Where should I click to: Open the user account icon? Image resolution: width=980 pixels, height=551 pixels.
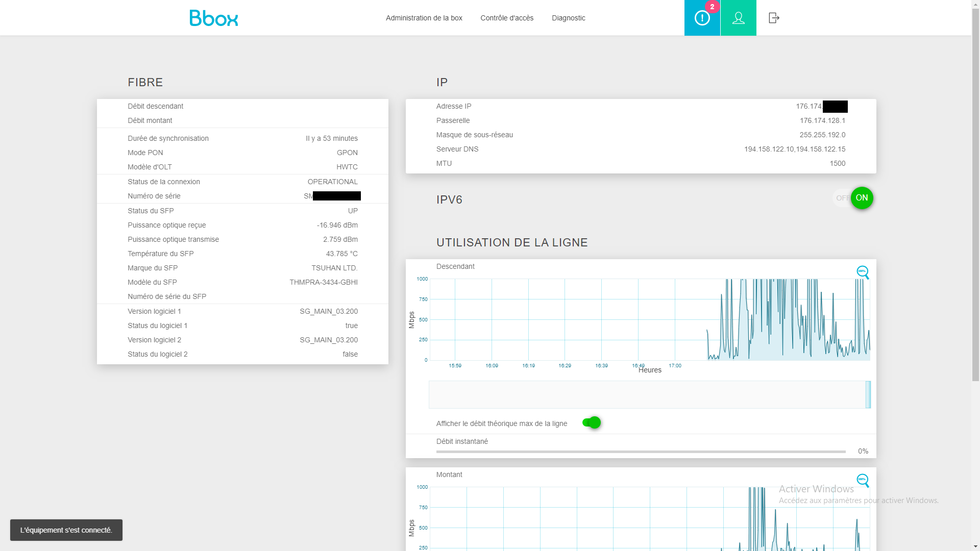coord(738,18)
